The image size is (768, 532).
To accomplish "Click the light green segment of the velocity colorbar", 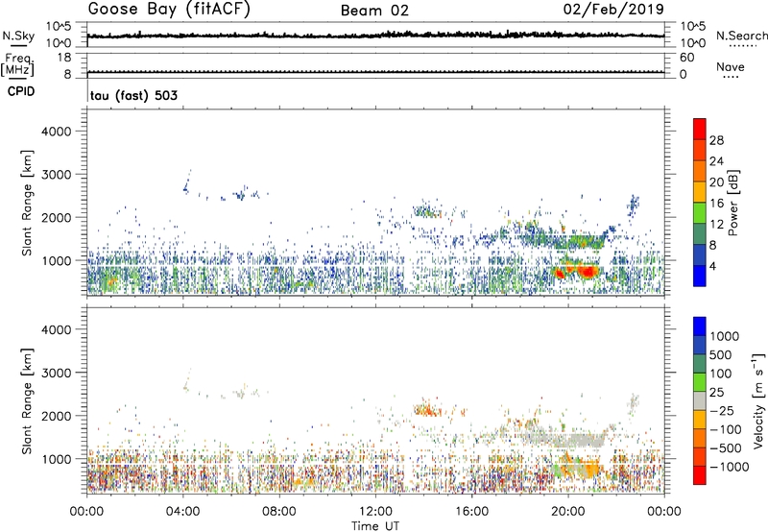I will click(700, 382).
